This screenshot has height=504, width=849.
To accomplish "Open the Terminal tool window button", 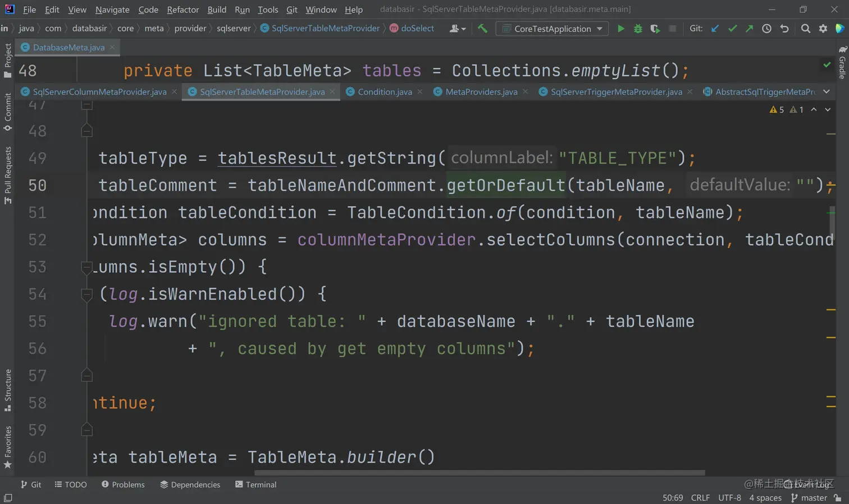I will pos(255,484).
